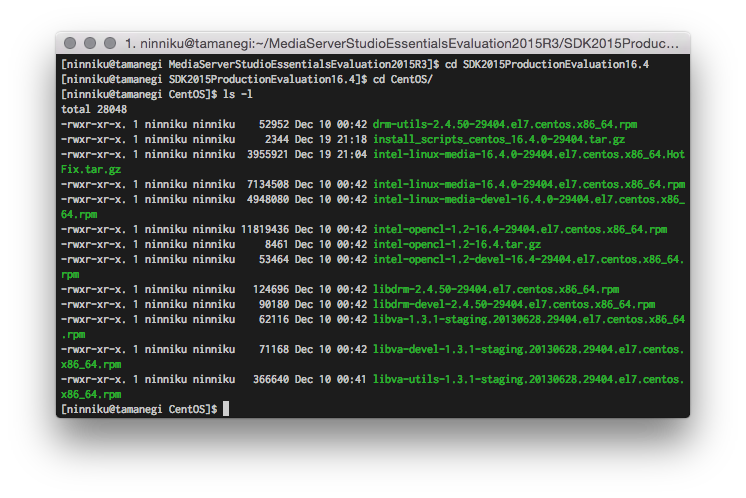Click the 'total 28048' output line
Viewport: 746px width, 498px height.
(94, 109)
